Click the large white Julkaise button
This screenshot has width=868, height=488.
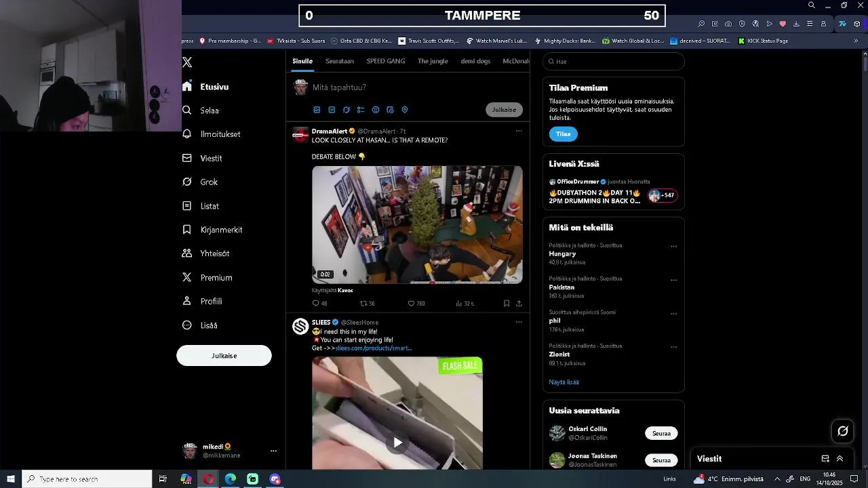tap(224, 356)
